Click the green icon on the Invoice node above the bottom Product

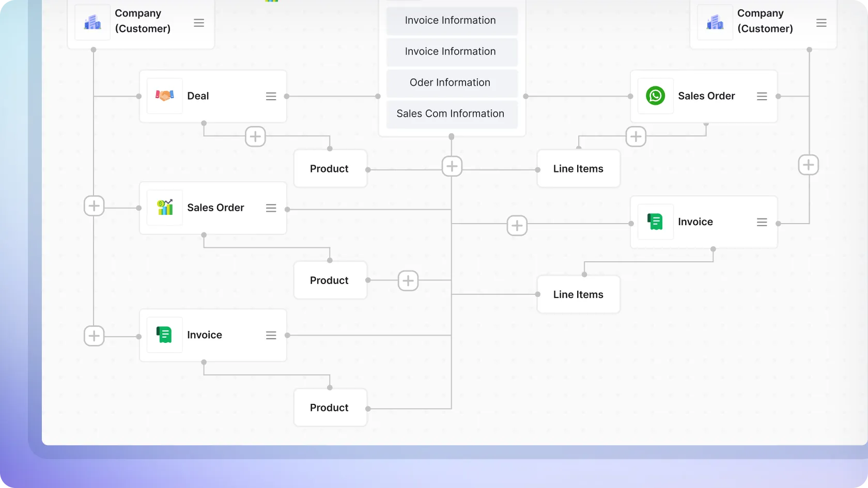point(164,335)
